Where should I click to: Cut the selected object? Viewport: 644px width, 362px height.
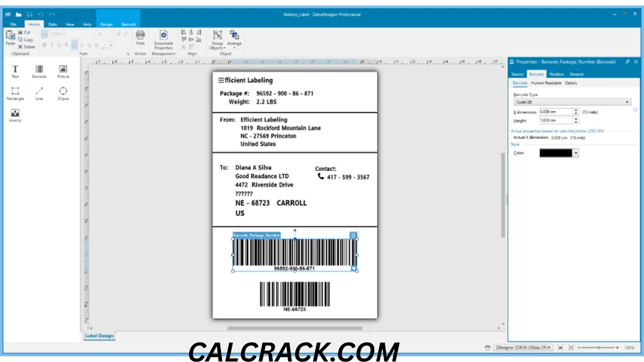tap(24, 32)
